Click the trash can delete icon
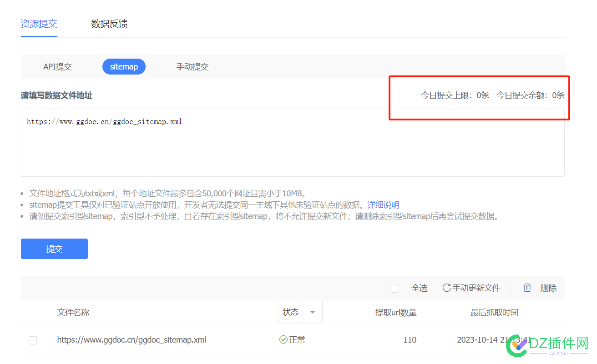 click(527, 288)
